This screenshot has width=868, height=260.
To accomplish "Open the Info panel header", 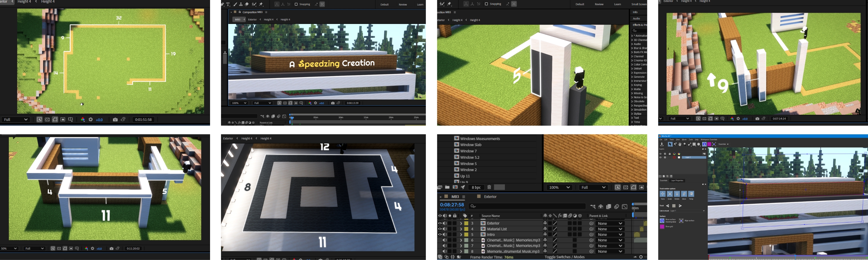I will [x=635, y=12].
